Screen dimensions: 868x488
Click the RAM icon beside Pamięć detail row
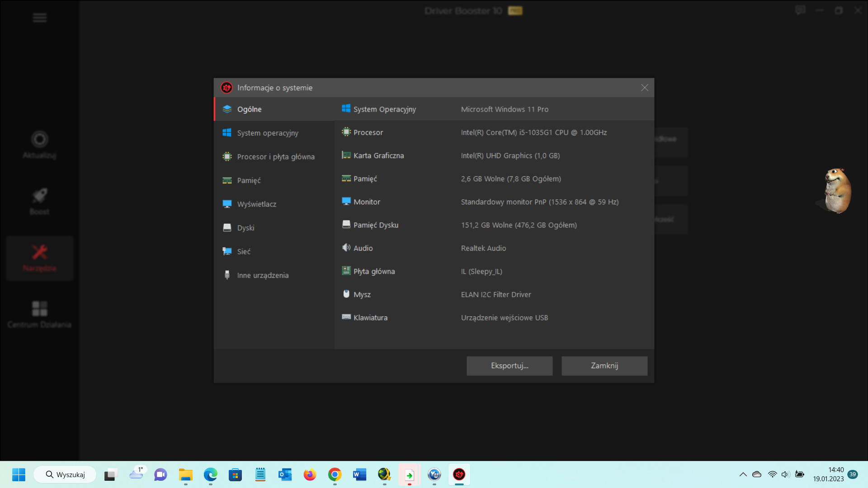(346, 178)
